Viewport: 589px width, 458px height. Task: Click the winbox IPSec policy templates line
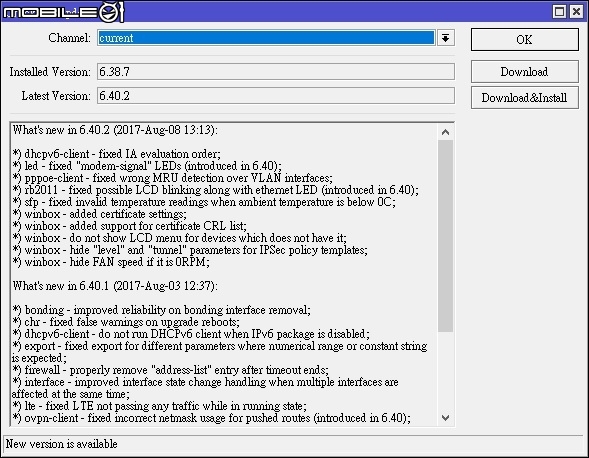click(190, 250)
